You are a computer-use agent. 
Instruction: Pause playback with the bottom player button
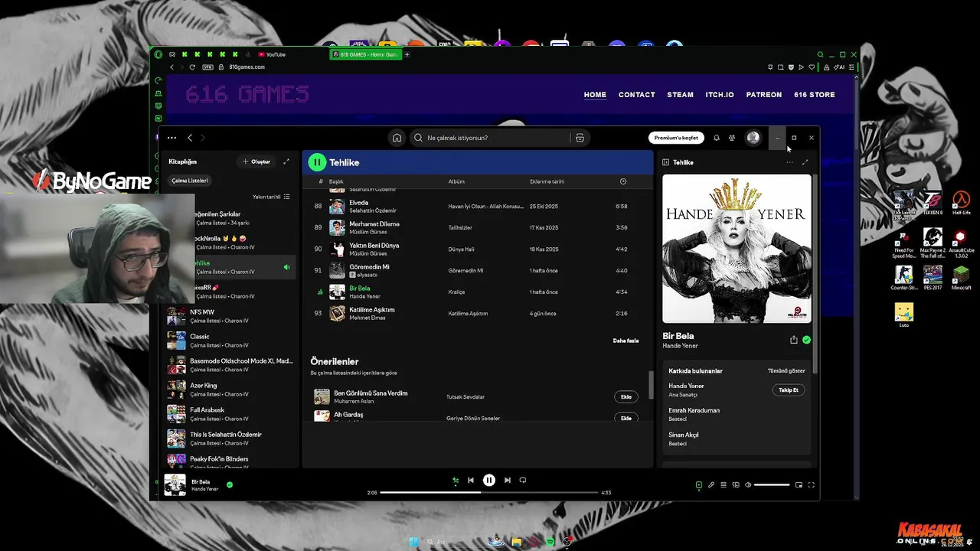489,481
